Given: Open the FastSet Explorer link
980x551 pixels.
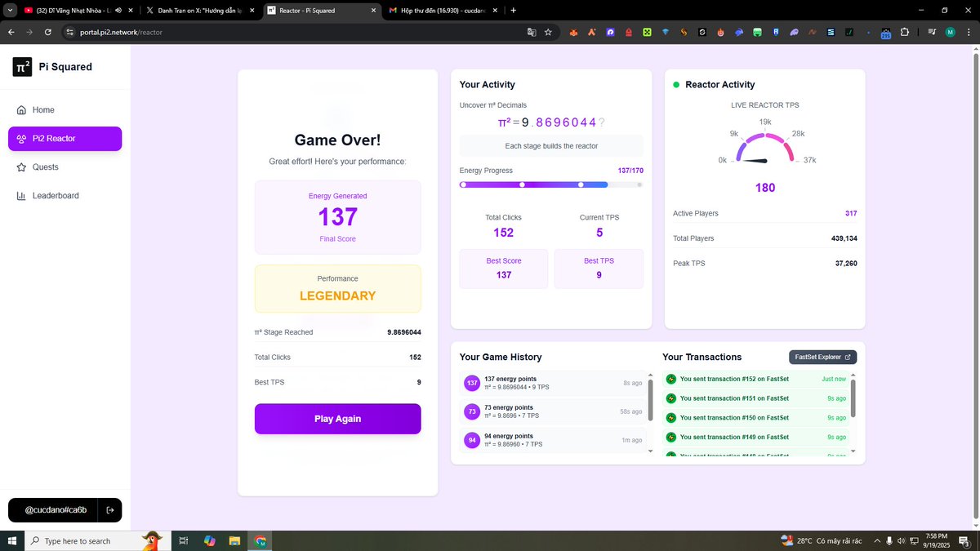Looking at the screenshot, I should 822,357.
